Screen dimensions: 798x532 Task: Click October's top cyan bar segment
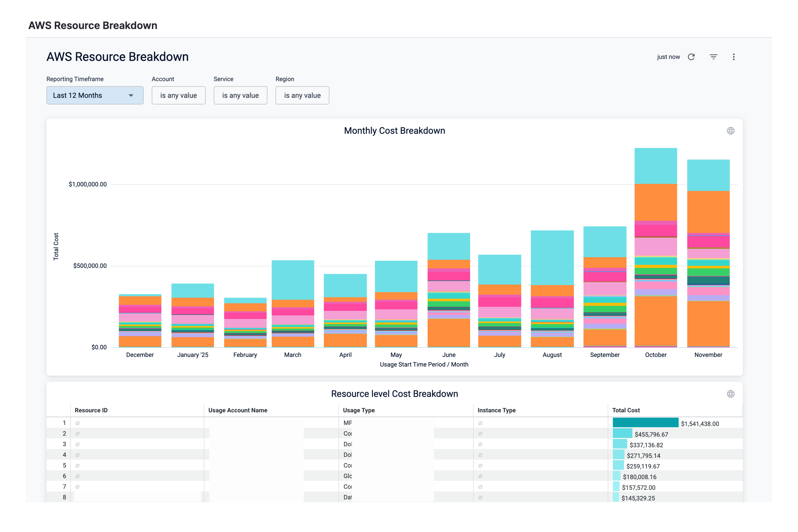pos(656,166)
